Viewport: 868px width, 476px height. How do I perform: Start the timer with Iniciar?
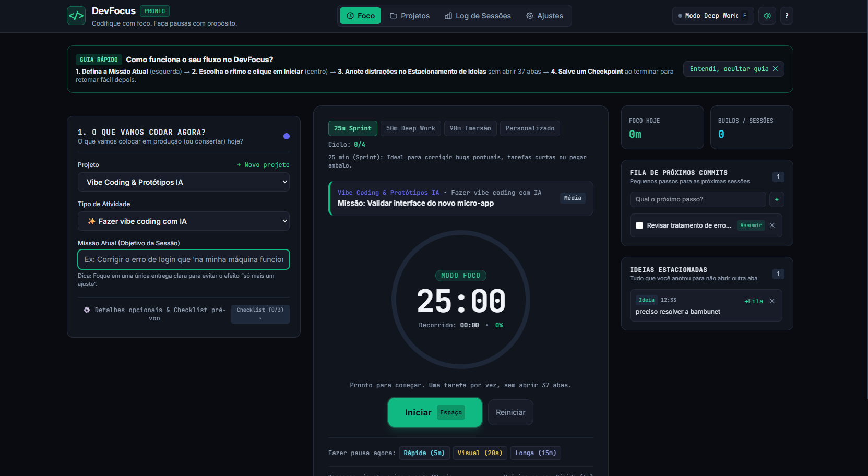pos(435,412)
